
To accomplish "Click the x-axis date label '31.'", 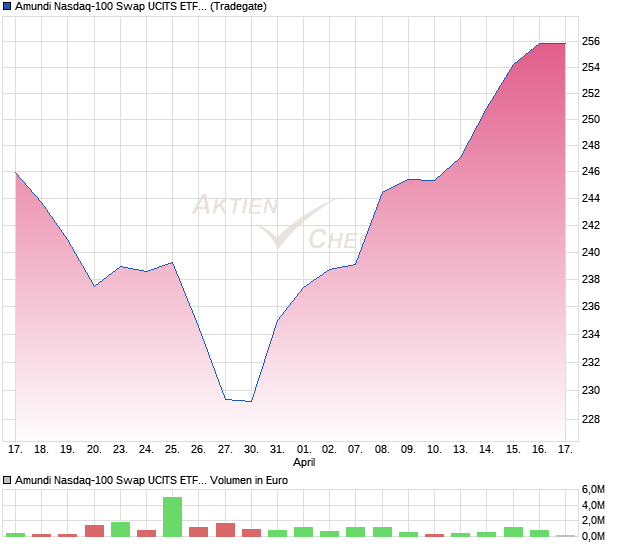I will tap(277, 450).
